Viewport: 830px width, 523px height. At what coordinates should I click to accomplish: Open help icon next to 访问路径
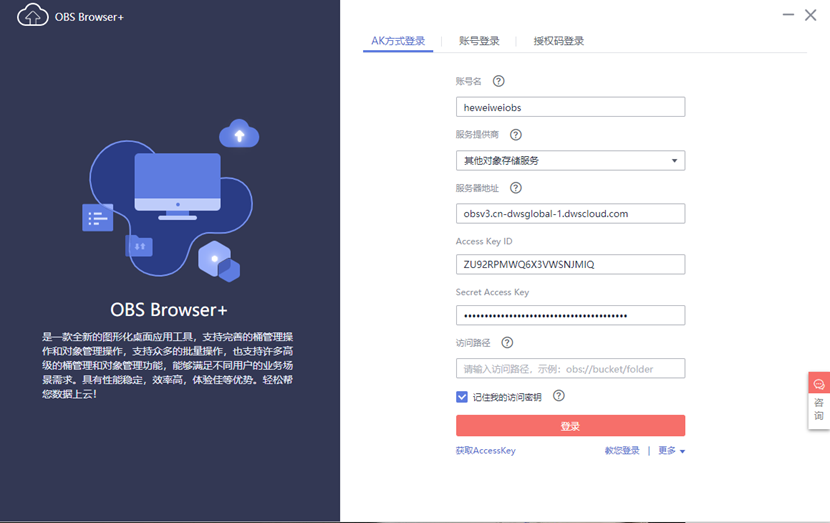pyautogui.click(x=507, y=342)
